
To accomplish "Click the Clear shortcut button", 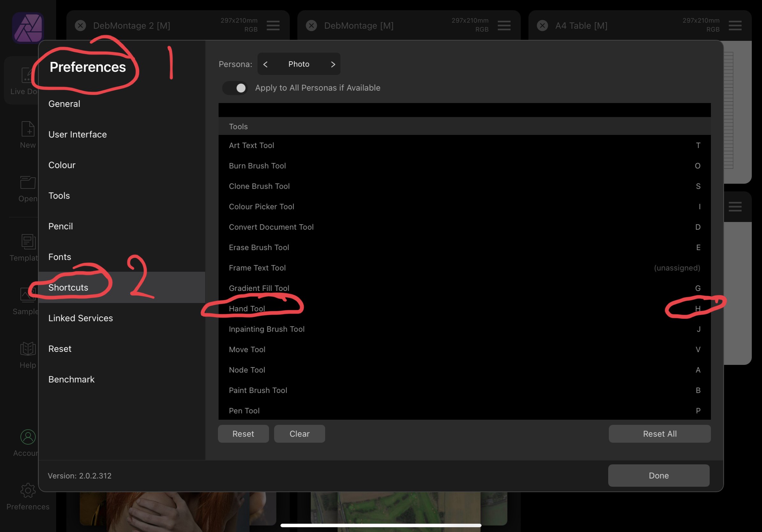I will pyautogui.click(x=299, y=433).
